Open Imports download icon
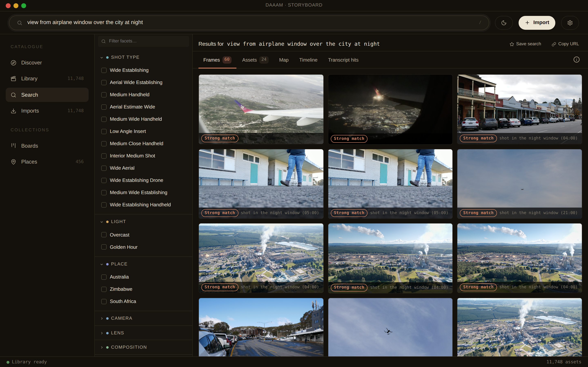The width and height of the screenshot is (588, 367). tap(14, 111)
